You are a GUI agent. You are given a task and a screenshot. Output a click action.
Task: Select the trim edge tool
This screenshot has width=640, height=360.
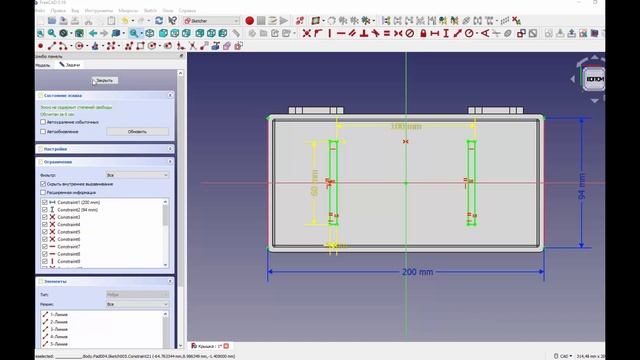[x=192, y=46]
